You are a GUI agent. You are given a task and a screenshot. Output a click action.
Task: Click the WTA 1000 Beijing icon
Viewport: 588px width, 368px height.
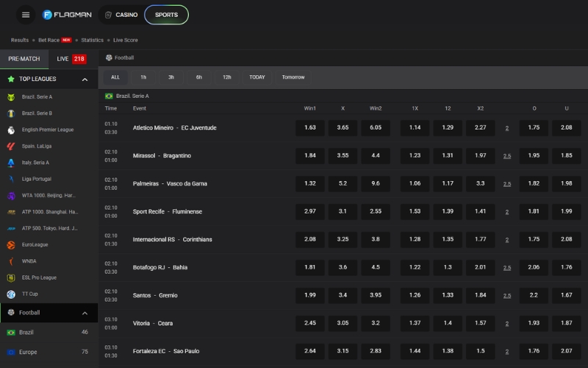[x=11, y=196]
